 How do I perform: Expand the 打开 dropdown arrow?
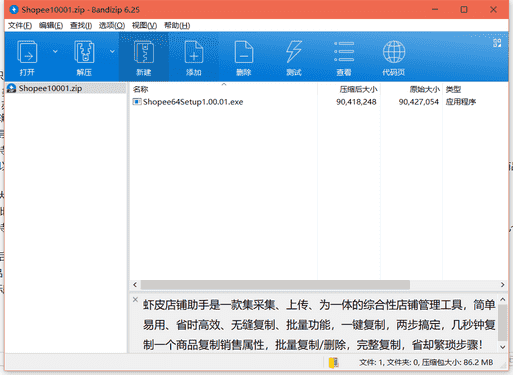click(55, 51)
